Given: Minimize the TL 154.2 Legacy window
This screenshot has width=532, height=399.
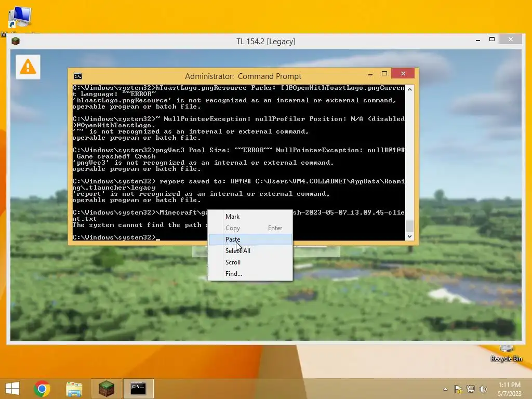Looking at the screenshot, I should pyautogui.click(x=478, y=40).
